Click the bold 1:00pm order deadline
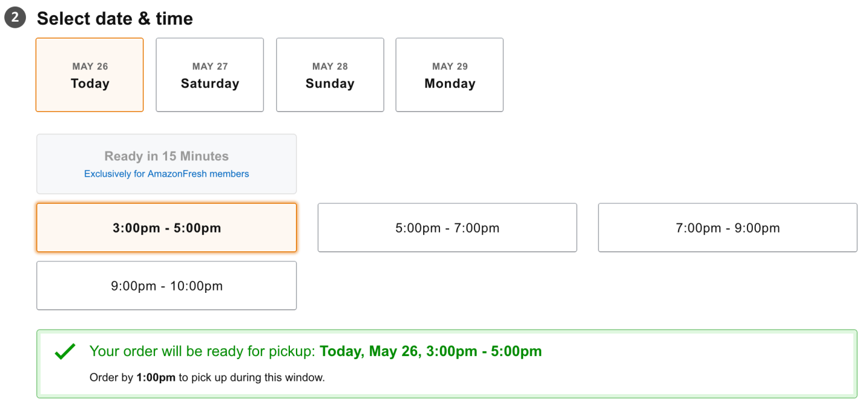 click(x=156, y=378)
